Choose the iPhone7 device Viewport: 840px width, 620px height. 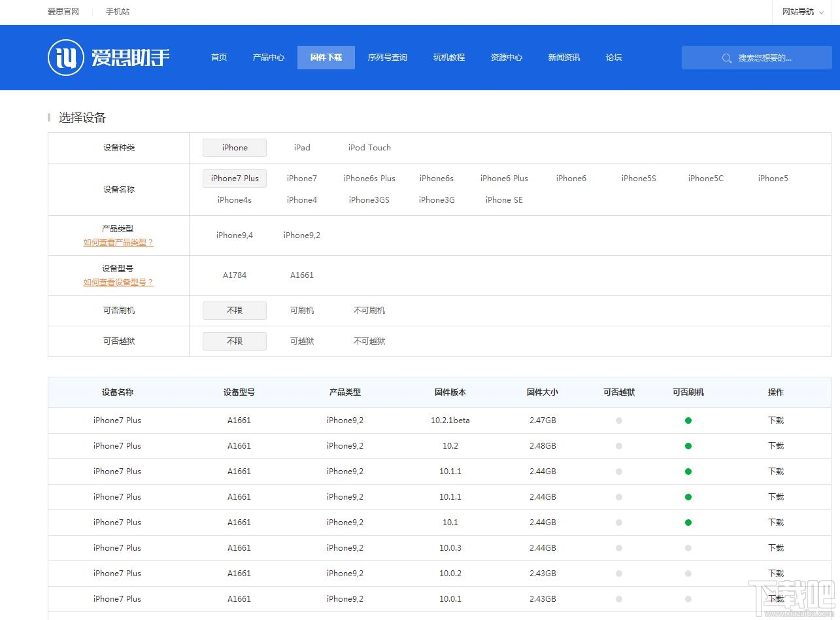[302, 179]
